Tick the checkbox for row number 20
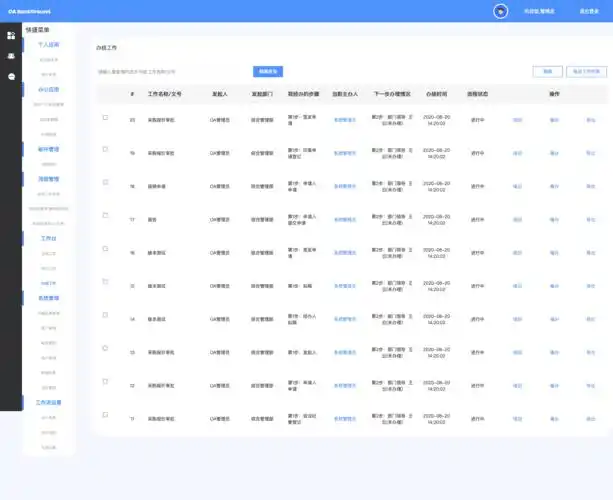Screen dimensions: 613x500 [x=105, y=118]
